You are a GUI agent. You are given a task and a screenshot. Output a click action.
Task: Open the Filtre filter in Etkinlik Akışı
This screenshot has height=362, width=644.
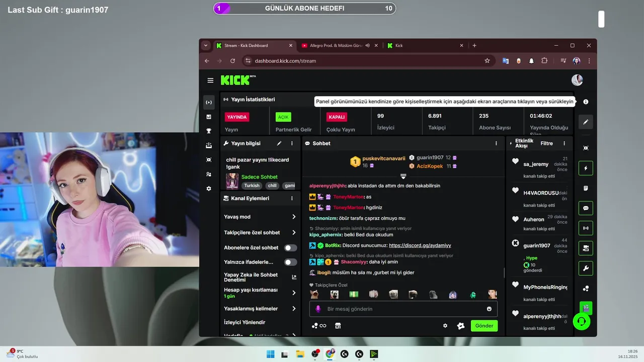(546, 143)
